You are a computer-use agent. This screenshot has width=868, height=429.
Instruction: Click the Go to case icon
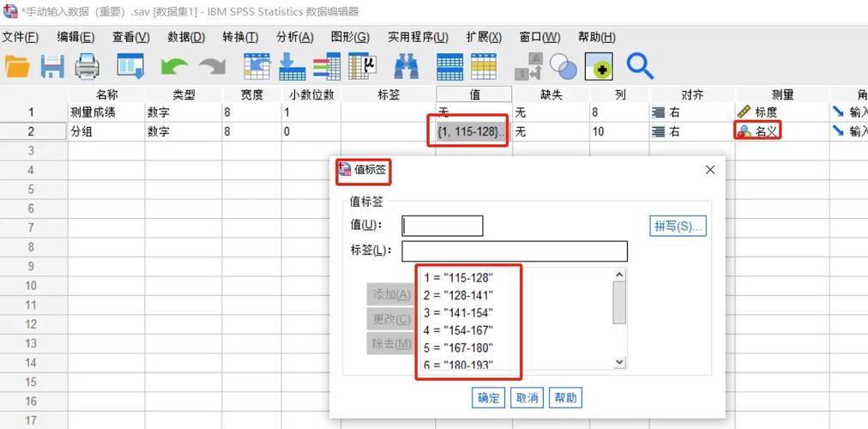pos(257,66)
